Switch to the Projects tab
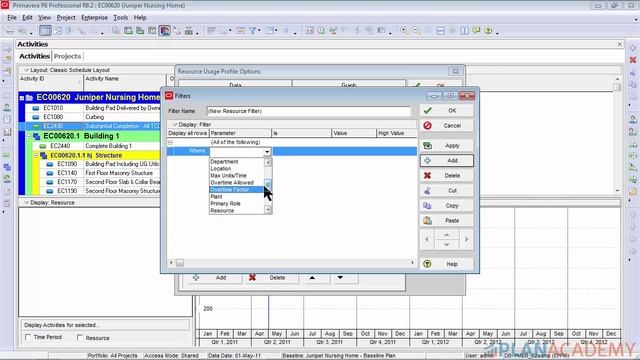Screen dimensions: 640x360 tap(67, 56)
